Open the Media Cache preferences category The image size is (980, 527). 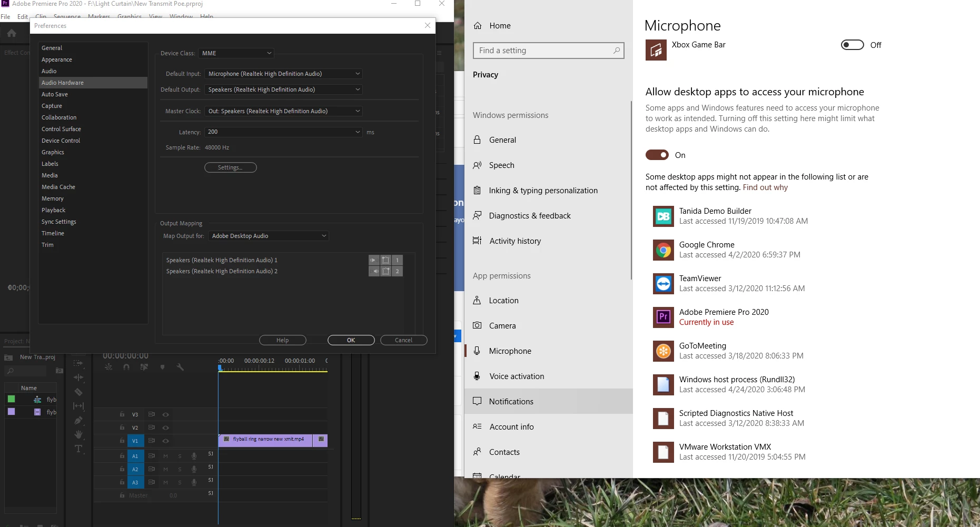click(93, 187)
